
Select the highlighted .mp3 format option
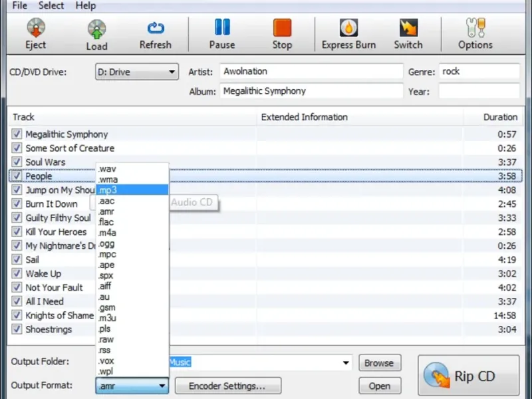pos(132,190)
